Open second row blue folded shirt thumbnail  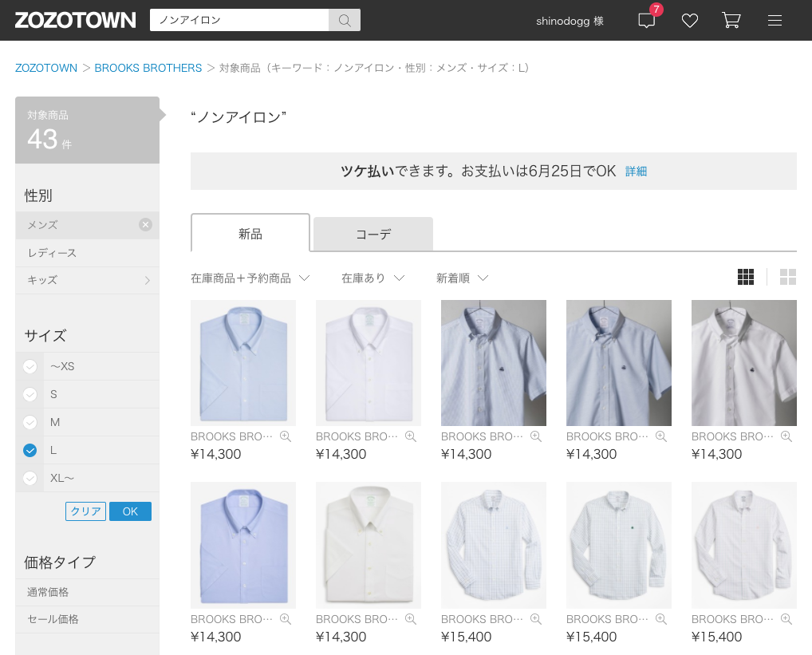pos(243,545)
